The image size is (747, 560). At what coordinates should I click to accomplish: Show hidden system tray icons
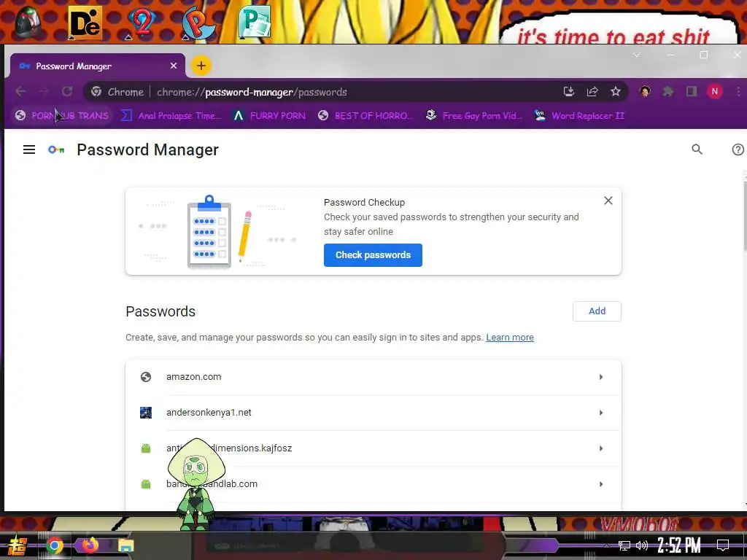pyautogui.click(x=606, y=545)
